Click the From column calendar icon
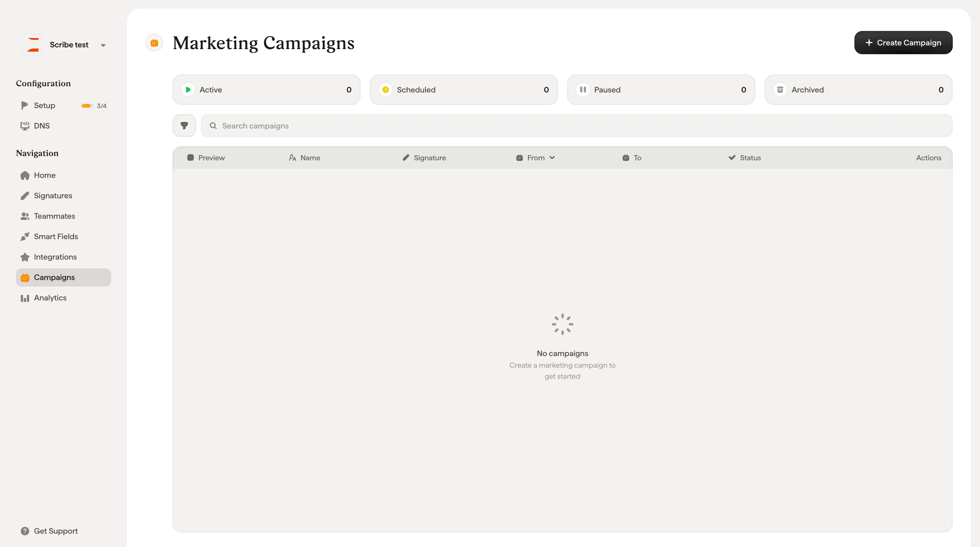 coord(519,157)
